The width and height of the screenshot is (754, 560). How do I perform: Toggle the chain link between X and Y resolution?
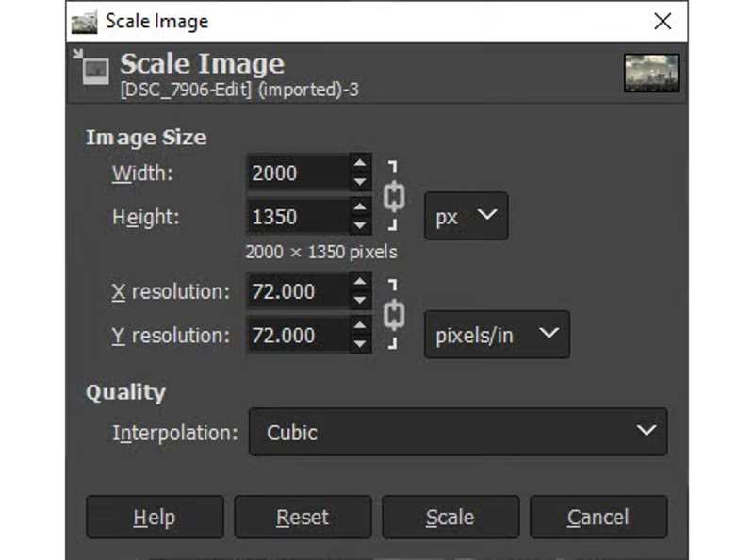pos(394,313)
